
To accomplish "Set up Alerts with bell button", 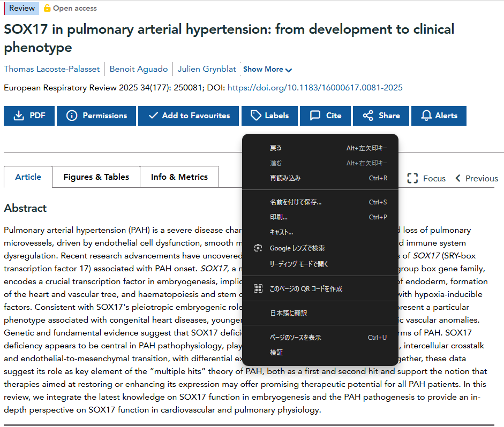I will (x=439, y=116).
